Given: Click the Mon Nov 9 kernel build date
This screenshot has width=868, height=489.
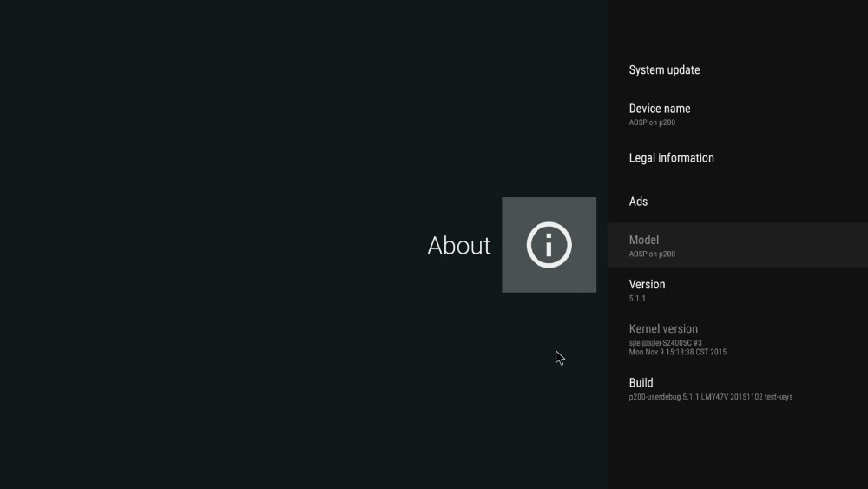Looking at the screenshot, I should pos(677,352).
